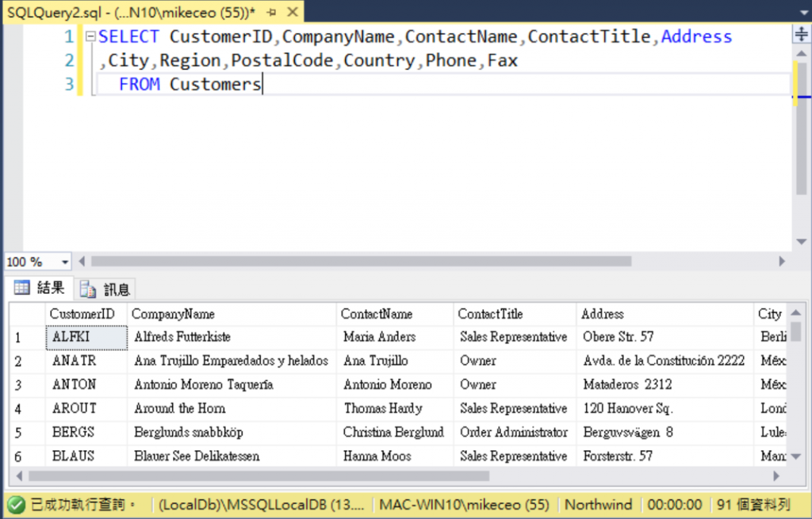This screenshot has height=519, width=812.
Task: Click the Address column header in grid
Action: tap(665, 314)
